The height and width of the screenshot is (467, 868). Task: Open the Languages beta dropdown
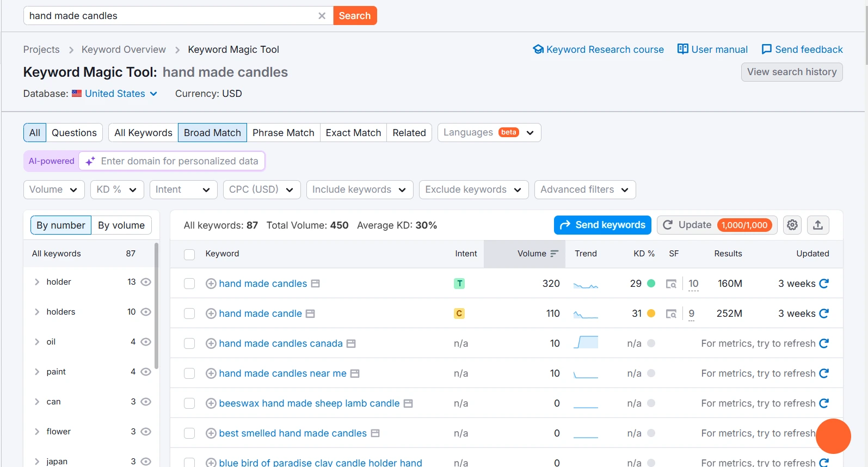(x=489, y=133)
